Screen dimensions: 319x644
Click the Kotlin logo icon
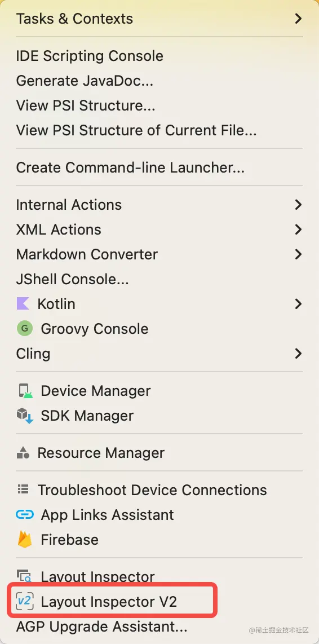pyautogui.click(x=23, y=304)
